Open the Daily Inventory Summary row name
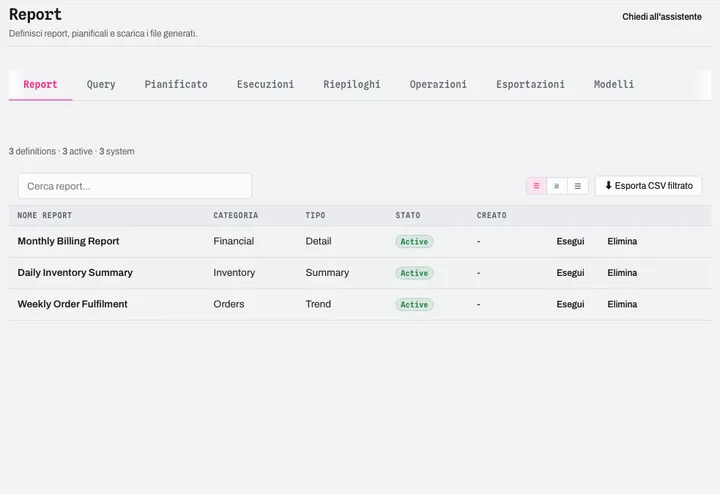Image resolution: width=720 pixels, height=494 pixels. point(75,273)
